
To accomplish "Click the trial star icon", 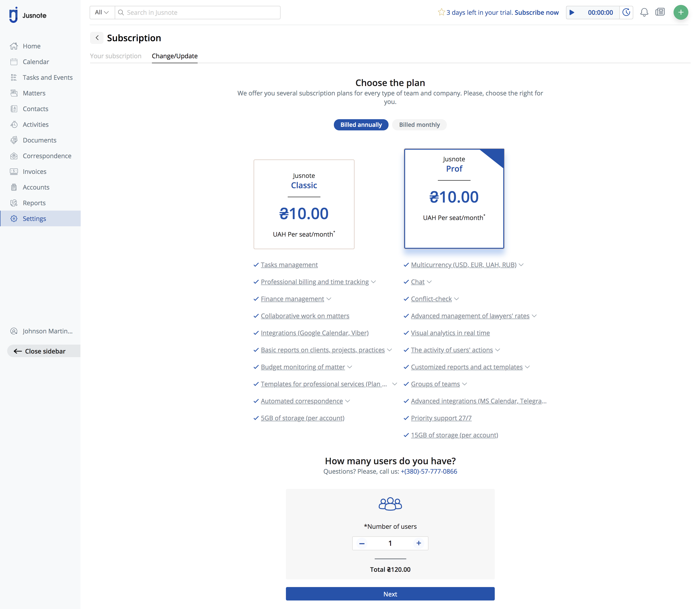I will click(x=441, y=12).
